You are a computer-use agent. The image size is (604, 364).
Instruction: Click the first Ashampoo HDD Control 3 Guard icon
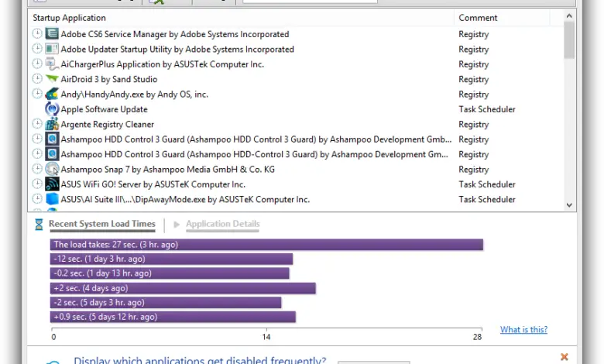click(52, 139)
